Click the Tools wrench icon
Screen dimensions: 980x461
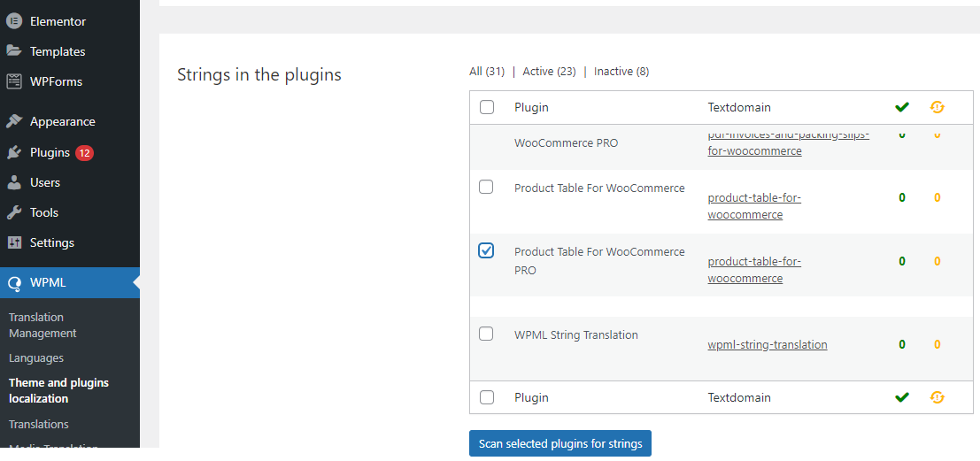14,212
